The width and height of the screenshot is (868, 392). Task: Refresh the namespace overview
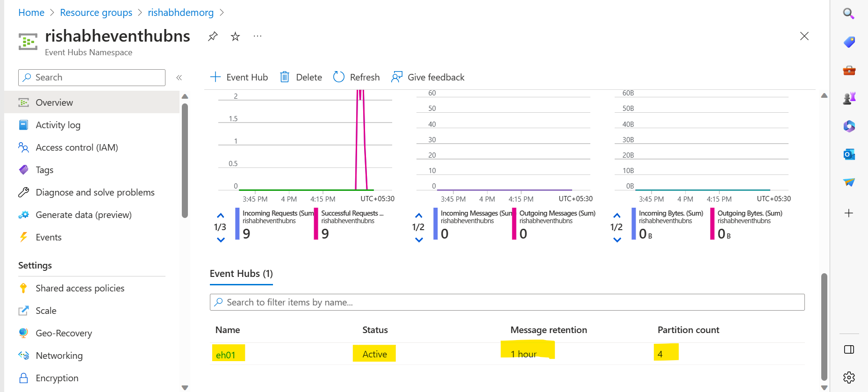[356, 77]
